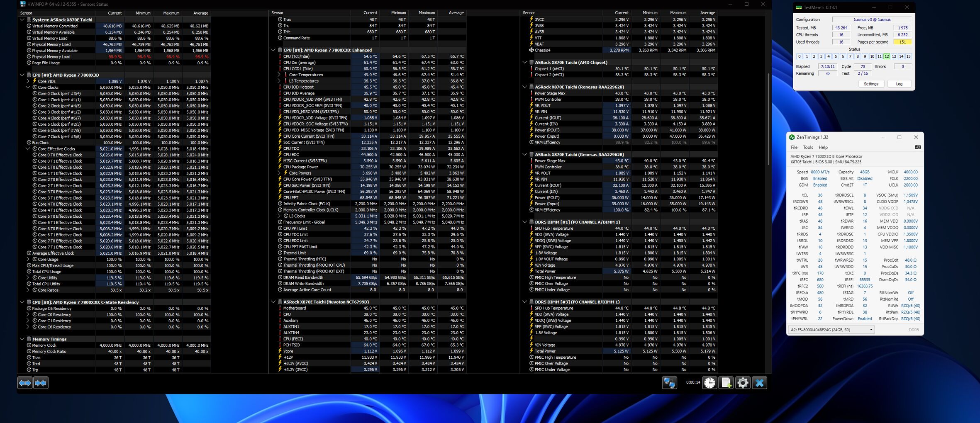Click the TestMem5 title bar RAM icon
The height and width of the screenshot is (423, 980).
799,7
